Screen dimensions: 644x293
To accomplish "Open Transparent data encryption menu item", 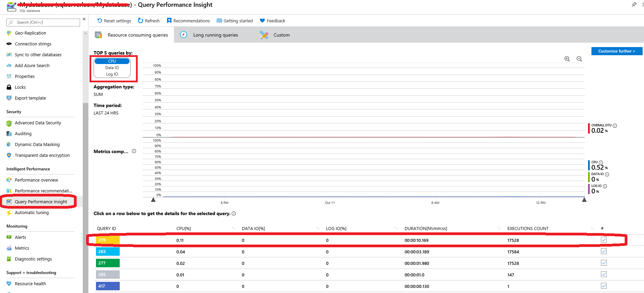I will point(42,155).
